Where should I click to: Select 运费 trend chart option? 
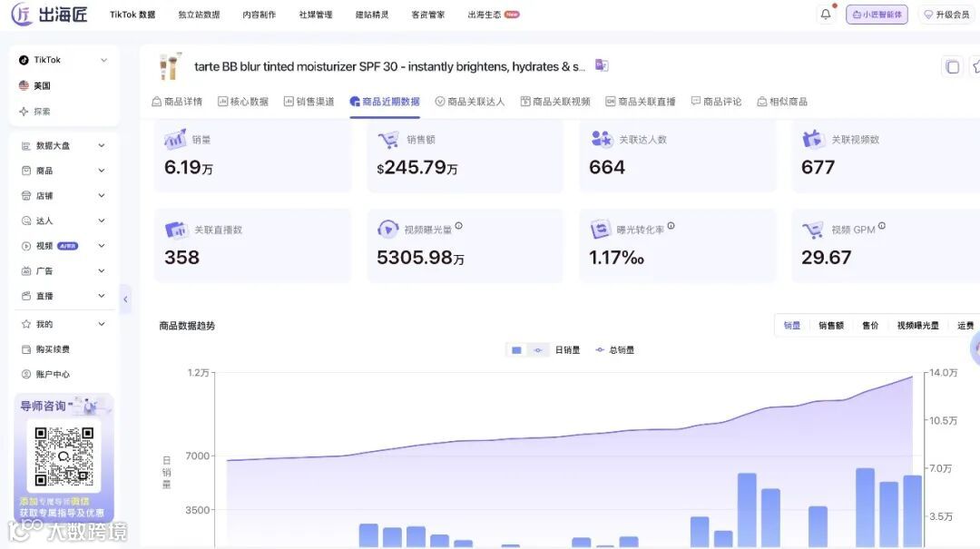(x=965, y=325)
